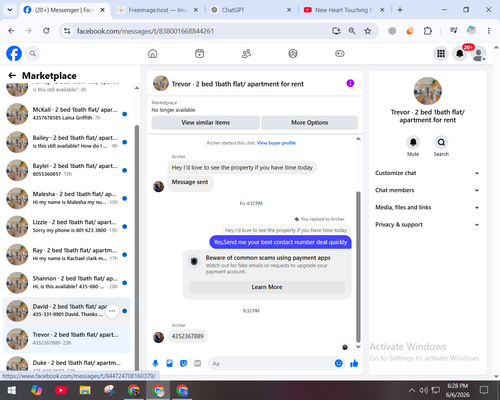
Task: Open the YouTube app on taskbar
Action: coord(61,390)
